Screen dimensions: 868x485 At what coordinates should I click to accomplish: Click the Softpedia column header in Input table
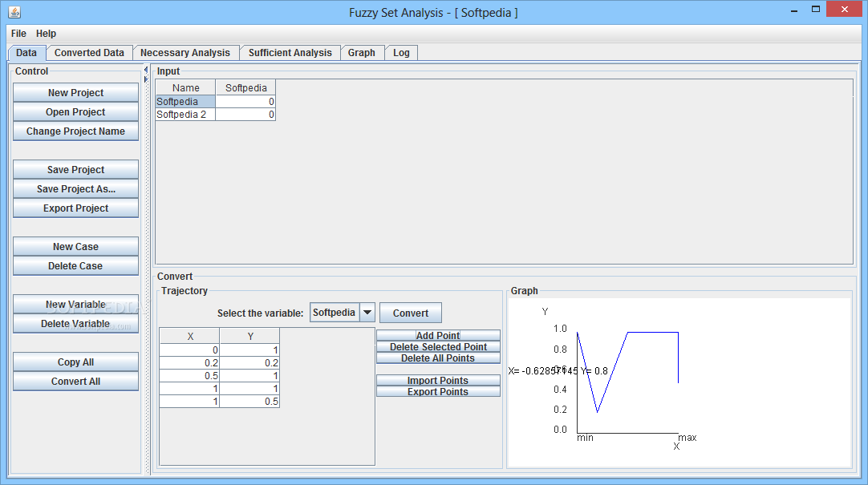(x=245, y=87)
